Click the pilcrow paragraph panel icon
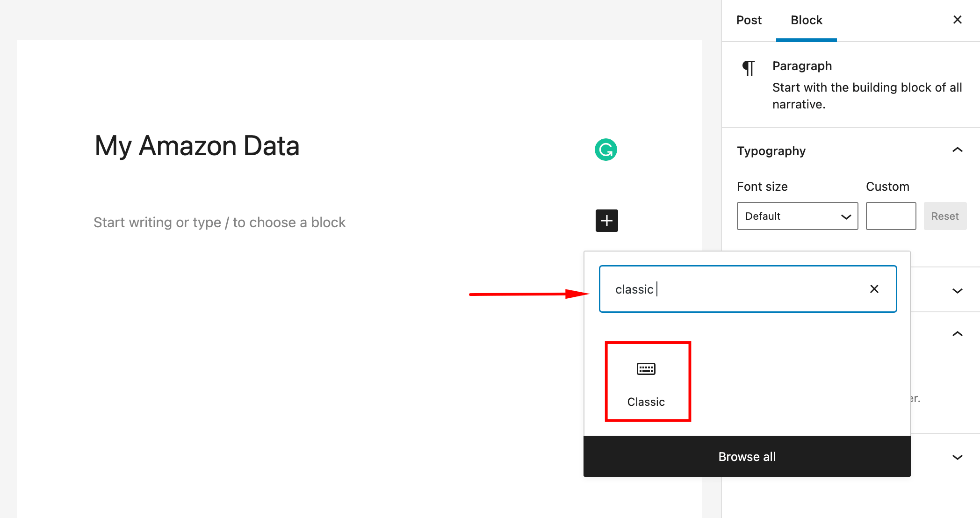This screenshot has height=518, width=980. [x=749, y=66]
